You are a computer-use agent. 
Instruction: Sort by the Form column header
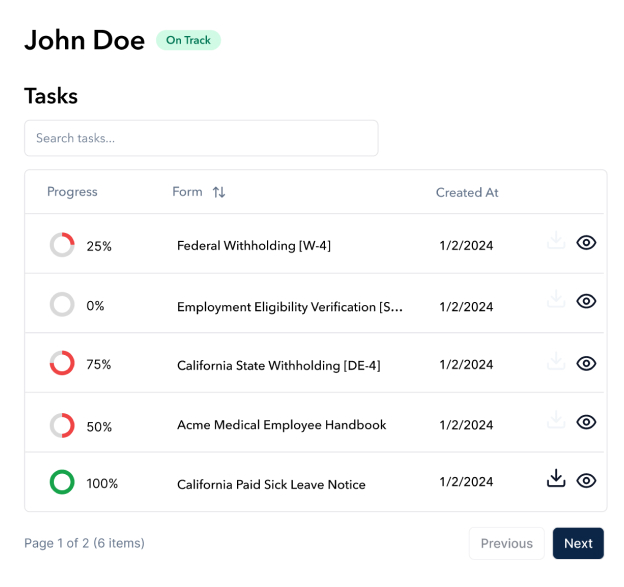[x=187, y=192]
